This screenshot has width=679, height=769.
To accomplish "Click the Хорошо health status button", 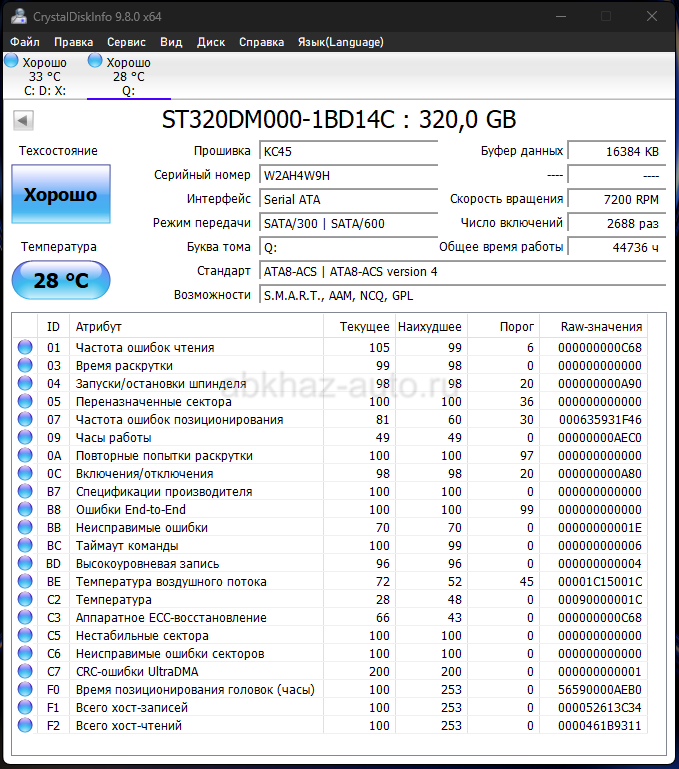I will [x=60, y=195].
